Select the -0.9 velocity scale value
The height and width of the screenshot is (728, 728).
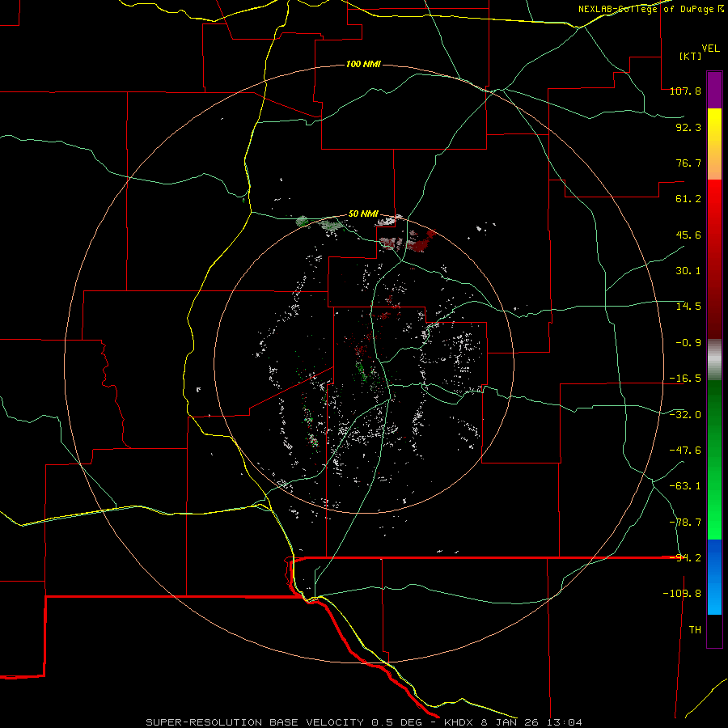coord(688,343)
